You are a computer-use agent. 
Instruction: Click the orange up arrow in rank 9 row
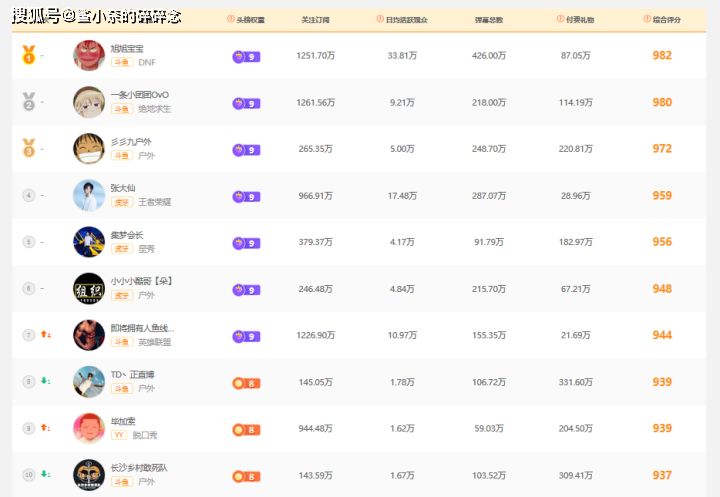(x=45, y=427)
